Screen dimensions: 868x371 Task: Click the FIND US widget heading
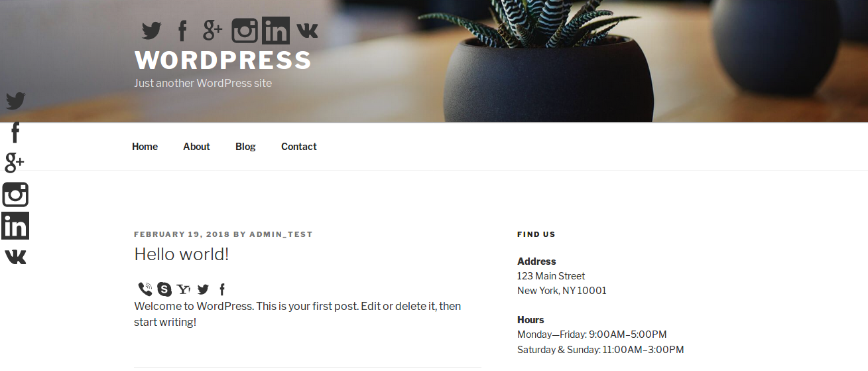tap(536, 234)
